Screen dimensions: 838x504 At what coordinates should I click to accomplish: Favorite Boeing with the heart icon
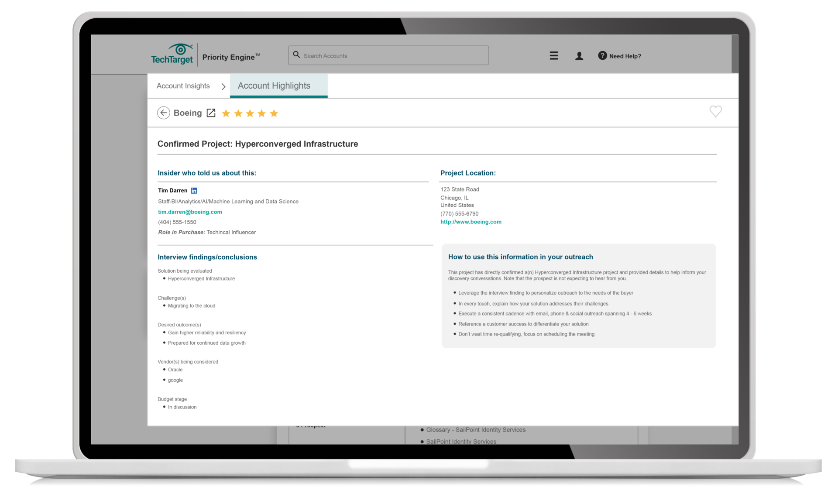point(715,112)
